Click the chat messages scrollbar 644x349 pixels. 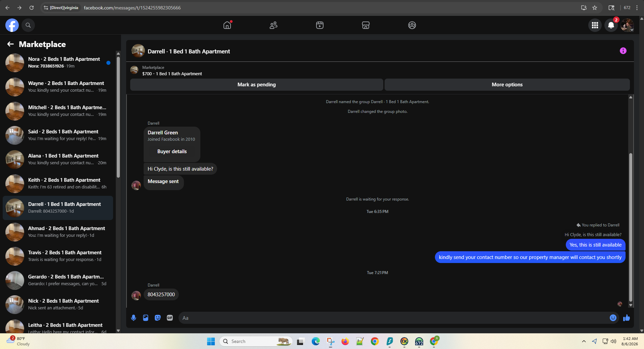[x=631, y=227]
